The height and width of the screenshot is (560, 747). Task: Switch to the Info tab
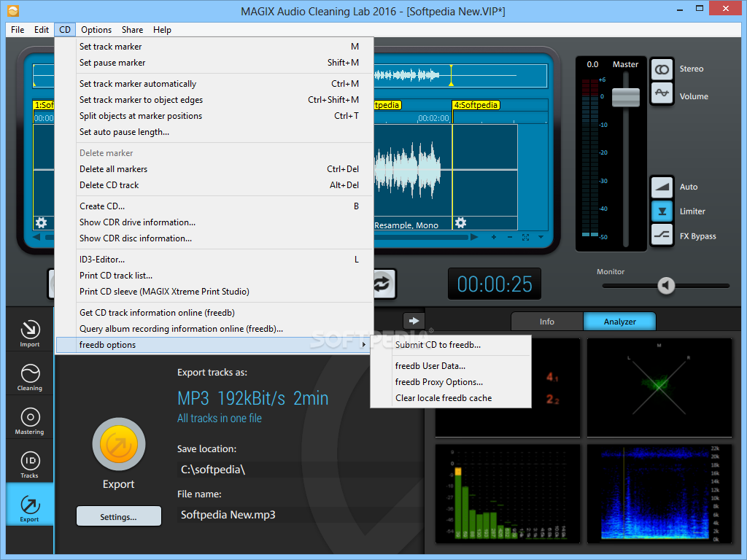[x=547, y=322]
